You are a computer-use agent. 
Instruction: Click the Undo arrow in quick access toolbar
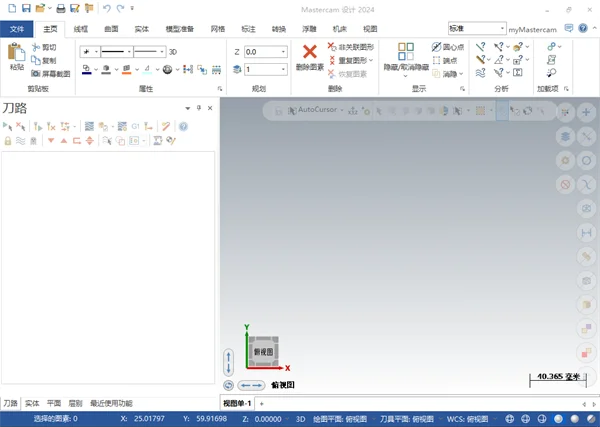click(x=107, y=8)
